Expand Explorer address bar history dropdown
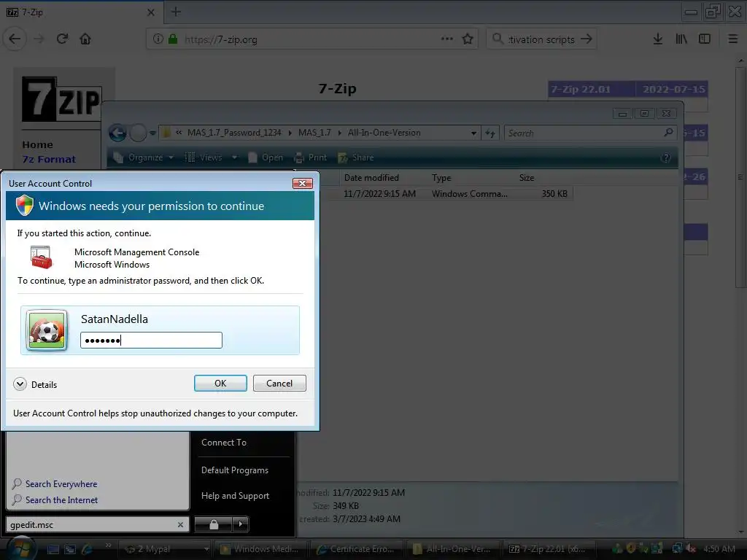Image resolution: width=747 pixels, height=560 pixels. 473,133
